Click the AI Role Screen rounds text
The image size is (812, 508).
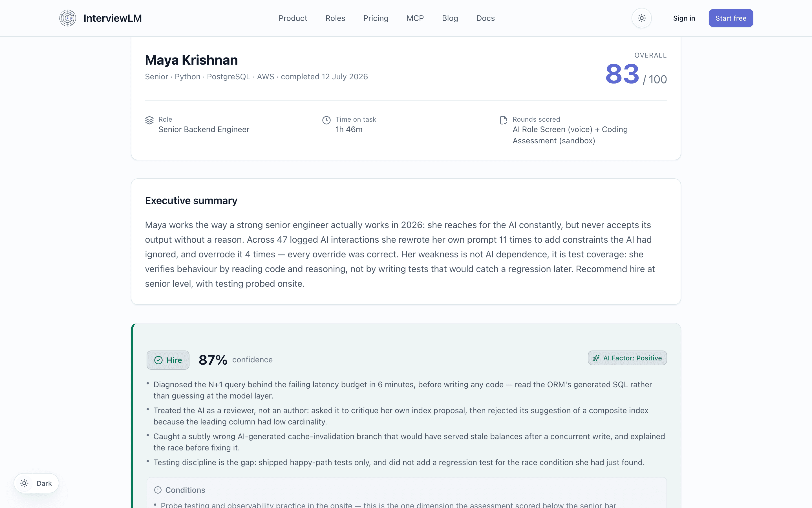tap(570, 135)
